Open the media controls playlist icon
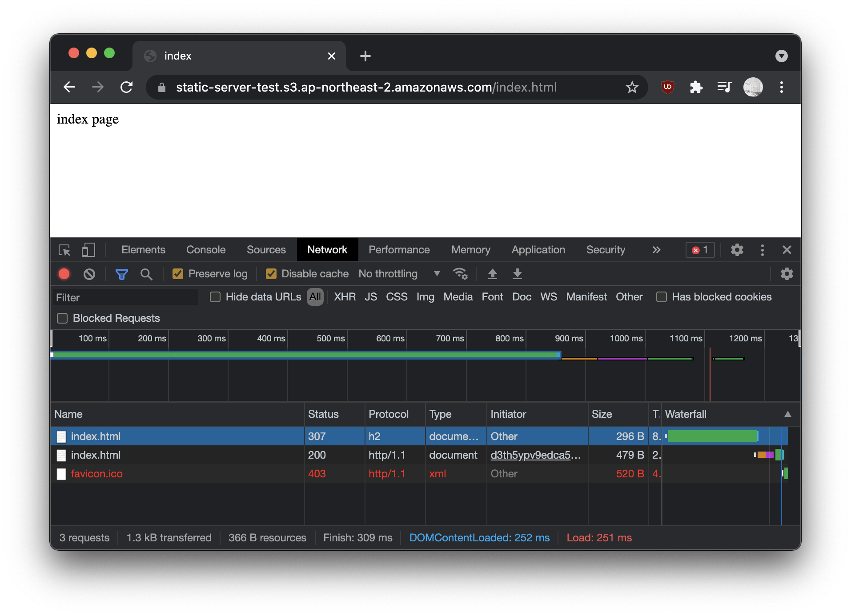The width and height of the screenshot is (851, 616). click(x=724, y=87)
